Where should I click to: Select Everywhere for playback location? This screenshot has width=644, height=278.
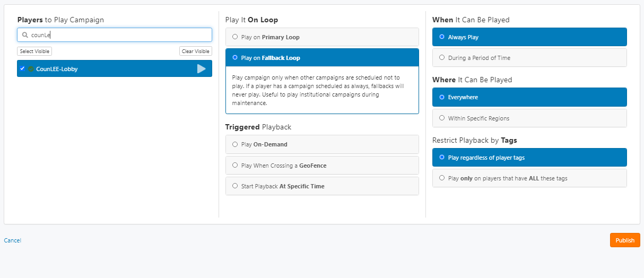529,97
